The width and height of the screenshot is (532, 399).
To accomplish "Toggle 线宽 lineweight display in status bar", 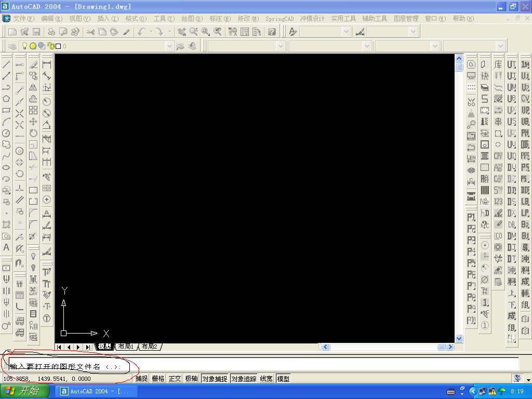I will (267, 379).
